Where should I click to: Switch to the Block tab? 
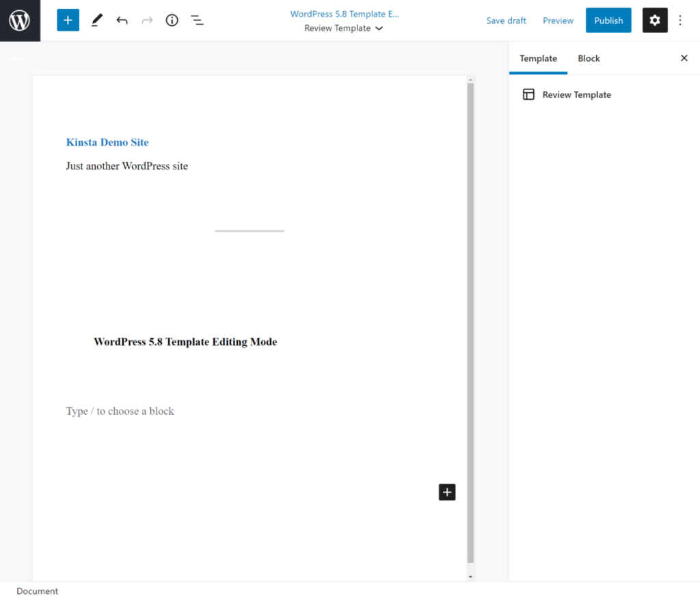click(x=589, y=58)
